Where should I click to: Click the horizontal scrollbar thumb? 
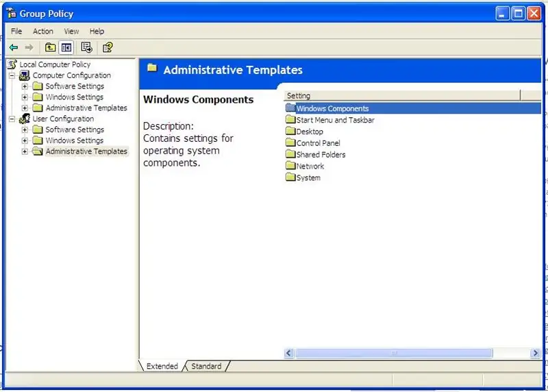point(394,353)
